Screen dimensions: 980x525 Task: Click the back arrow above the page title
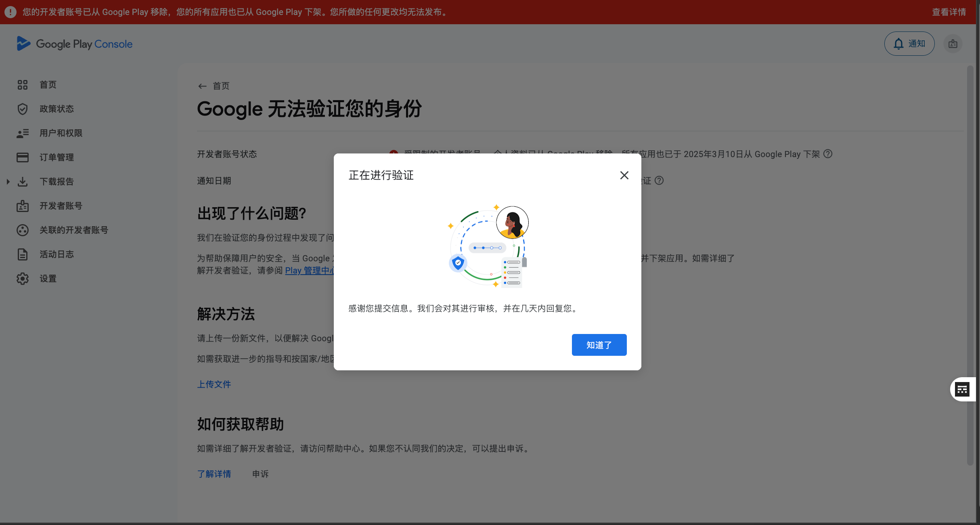pyautogui.click(x=202, y=86)
